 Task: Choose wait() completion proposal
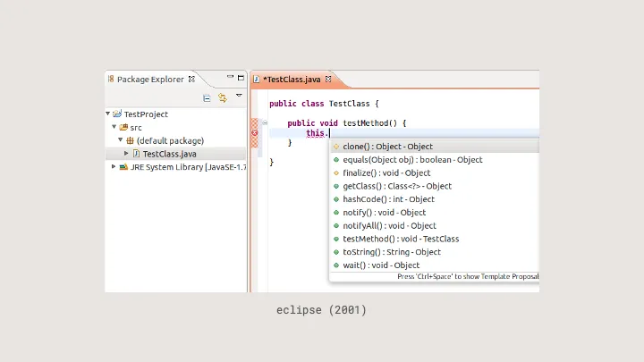click(x=435, y=265)
